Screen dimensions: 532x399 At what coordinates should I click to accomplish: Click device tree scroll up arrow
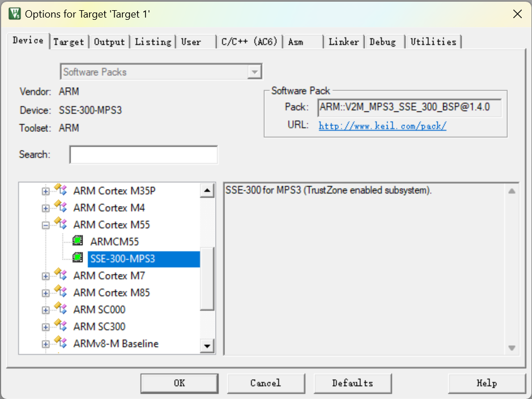207,191
